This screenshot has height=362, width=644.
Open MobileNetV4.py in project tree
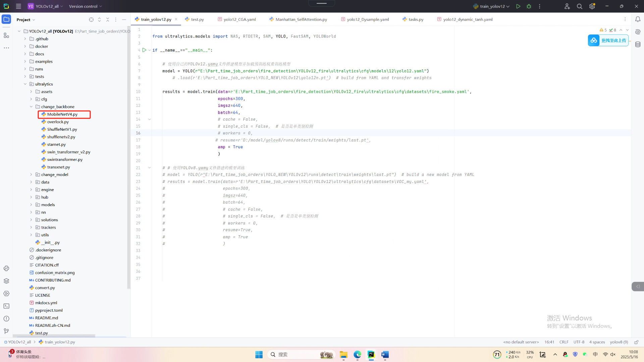pos(62,114)
